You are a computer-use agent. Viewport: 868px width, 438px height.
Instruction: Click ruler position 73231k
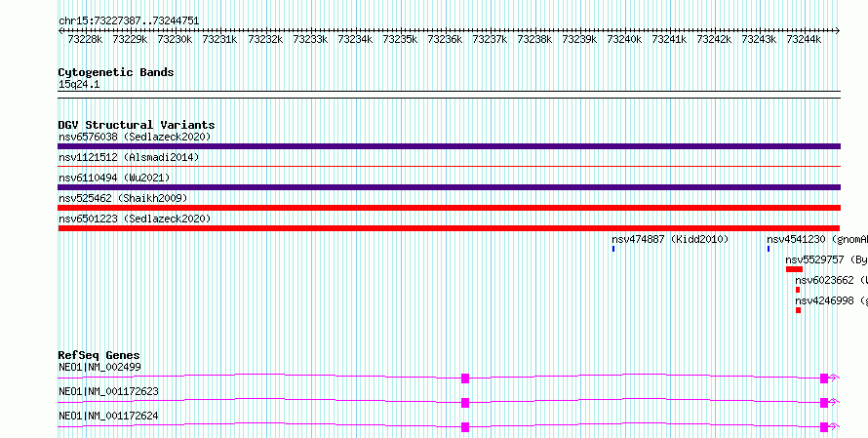point(219,39)
